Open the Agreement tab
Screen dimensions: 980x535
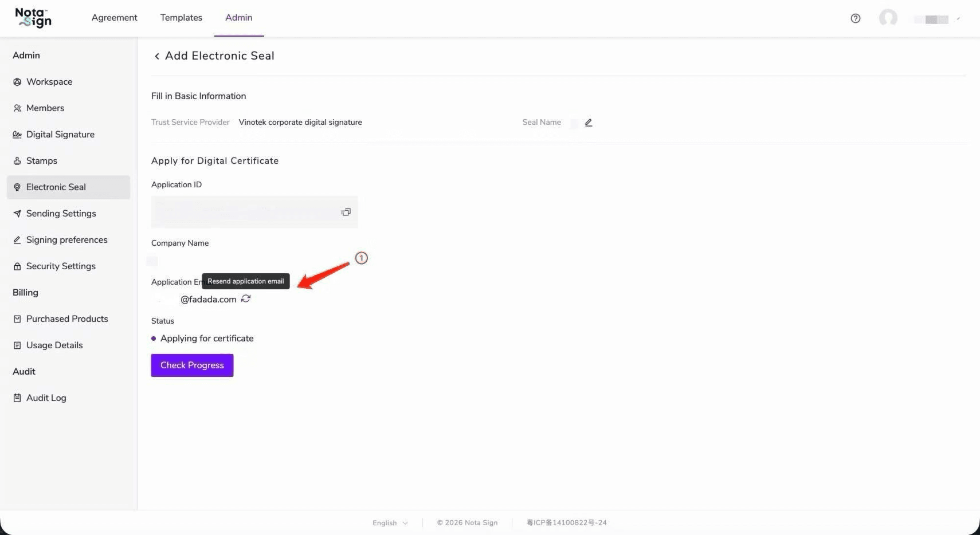tap(115, 18)
